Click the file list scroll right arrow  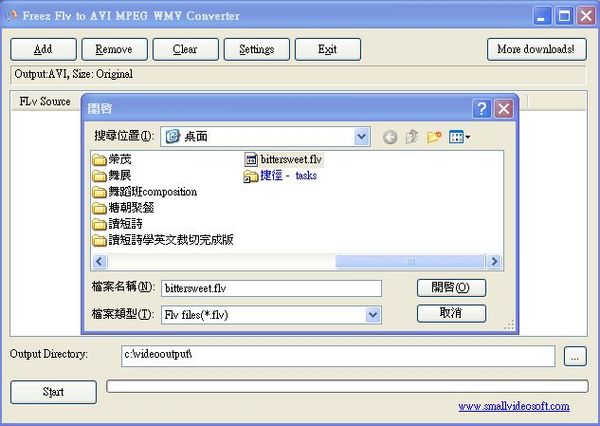click(x=494, y=261)
